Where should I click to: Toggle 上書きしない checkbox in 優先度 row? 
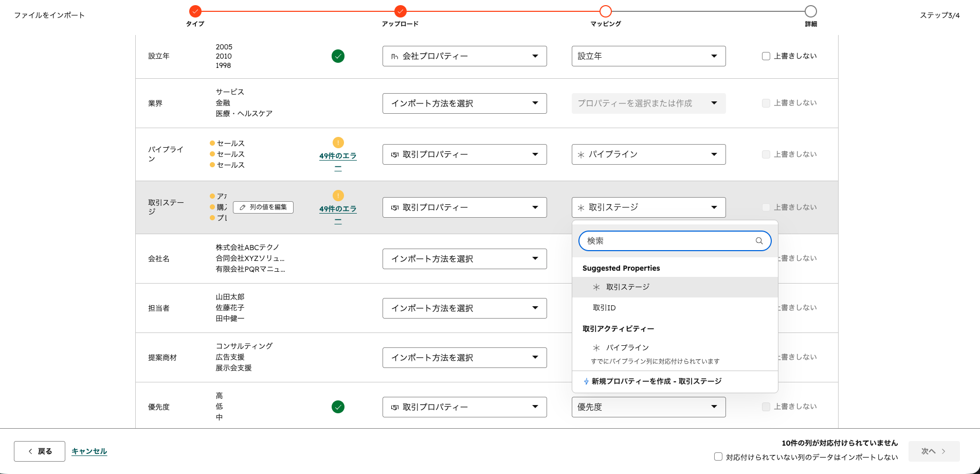coord(766,407)
